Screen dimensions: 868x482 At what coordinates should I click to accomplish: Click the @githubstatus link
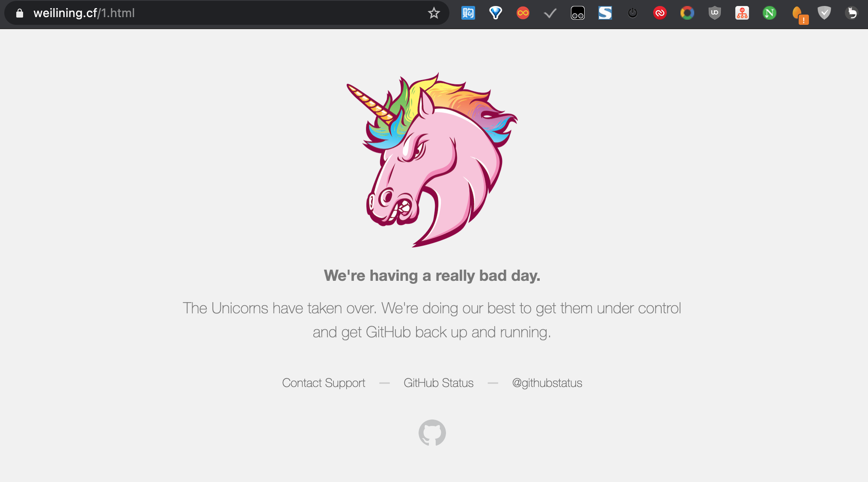(x=547, y=383)
